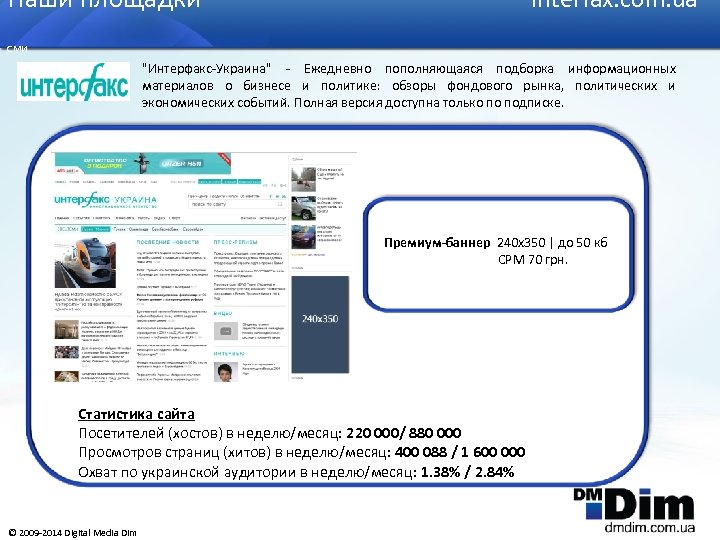Click the search field in the site screenshot

coord(236,204)
